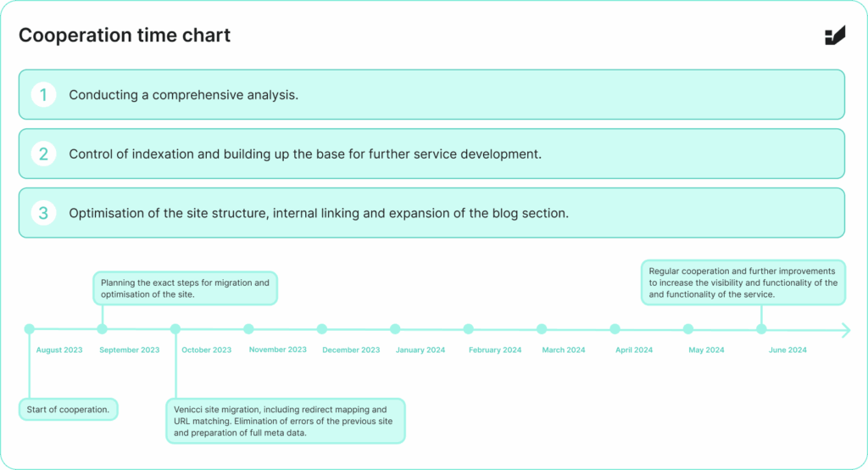868x470 pixels.
Task: Click the 'Planning the exact steps' callout
Action: [x=185, y=288]
